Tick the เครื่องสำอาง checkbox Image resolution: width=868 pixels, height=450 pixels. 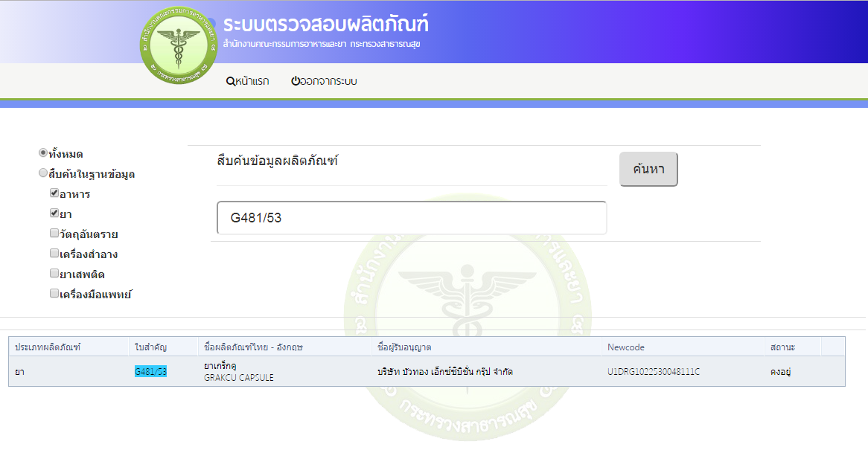pyautogui.click(x=54, y=254)
